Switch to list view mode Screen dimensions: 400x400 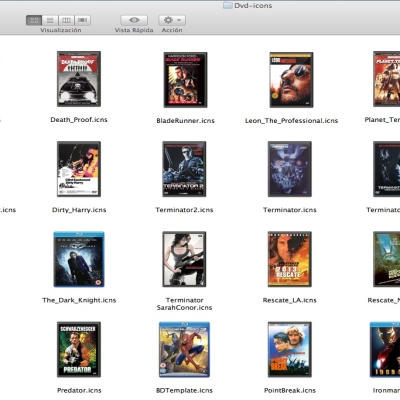click(50, 20)
